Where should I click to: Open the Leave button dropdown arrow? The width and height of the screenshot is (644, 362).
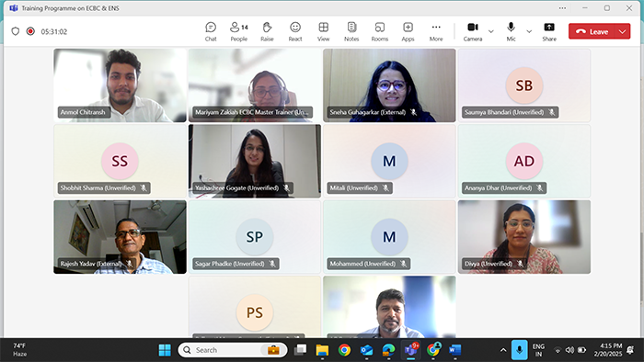click(623, 31)
